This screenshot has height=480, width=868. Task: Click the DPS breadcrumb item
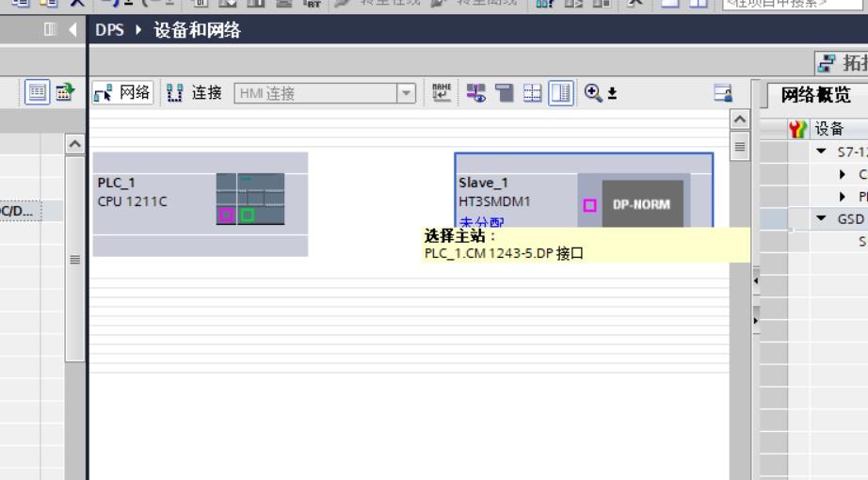click(109, 30)
